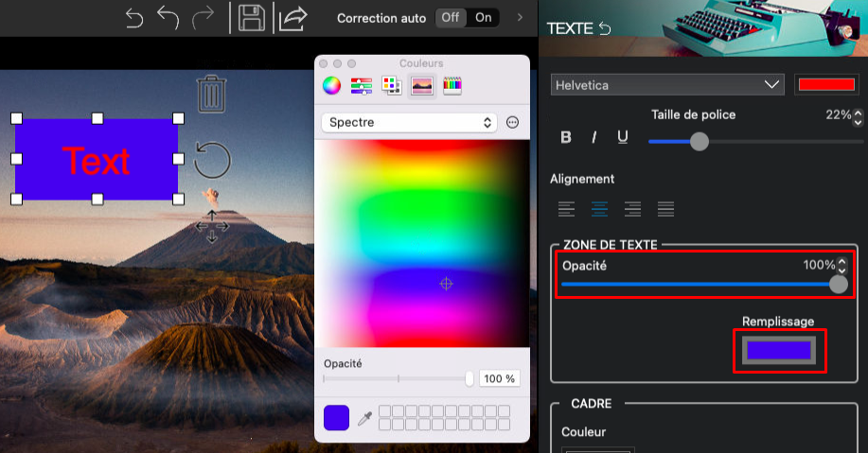868x453 pixels.
Task: Click bottom-left resize handle of the text box
Action: coord(17,200)
